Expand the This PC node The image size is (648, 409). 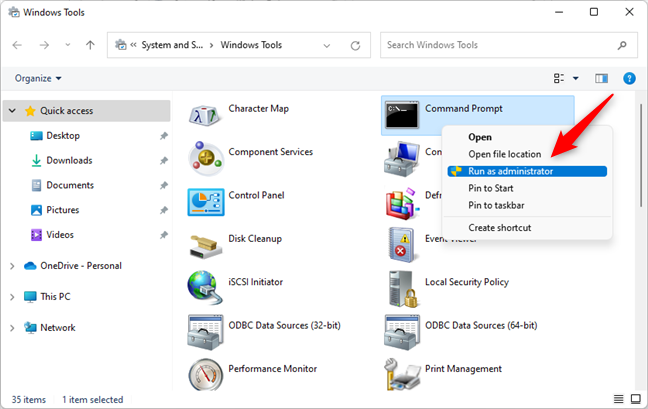12,297
